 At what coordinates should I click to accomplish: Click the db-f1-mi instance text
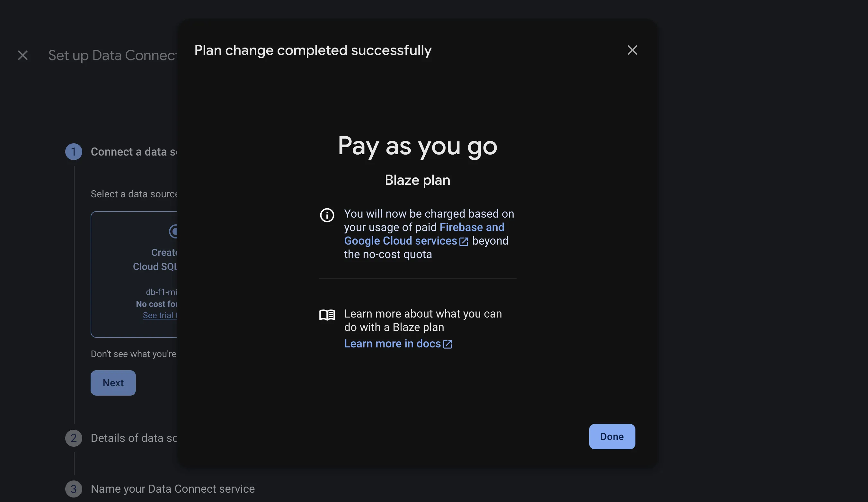[x=162, y=292]
